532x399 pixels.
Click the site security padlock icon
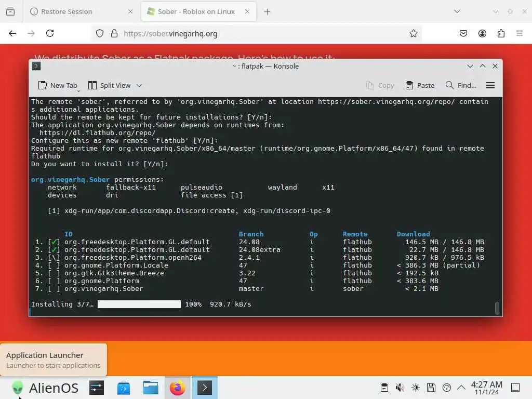114,33
